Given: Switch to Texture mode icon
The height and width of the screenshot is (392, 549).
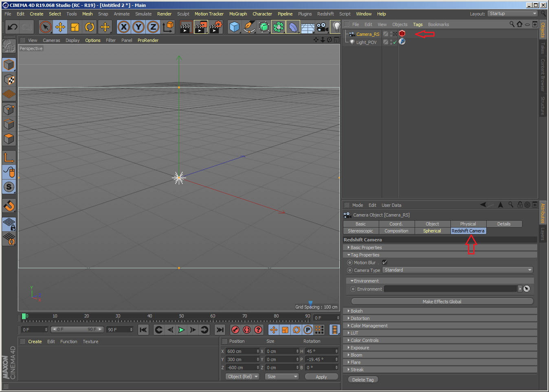Looking at the screenshot, I should click(9, 80).
